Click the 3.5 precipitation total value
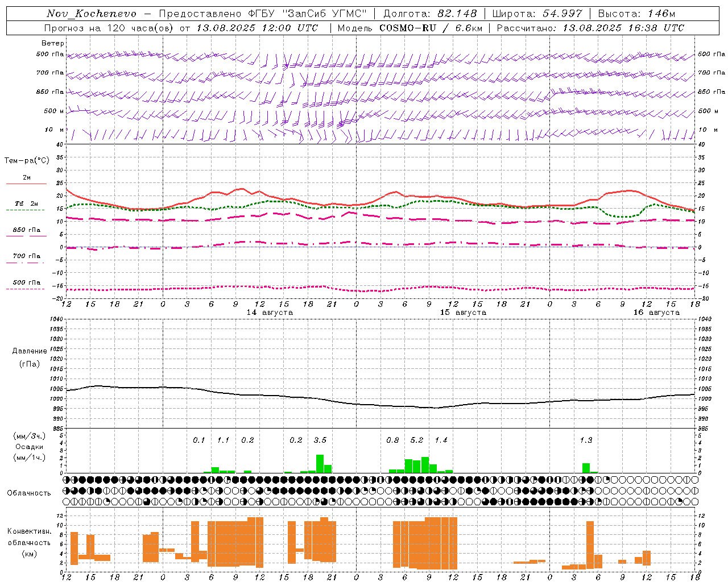This screenshot has height=582, width=728. tap(320, 440)
